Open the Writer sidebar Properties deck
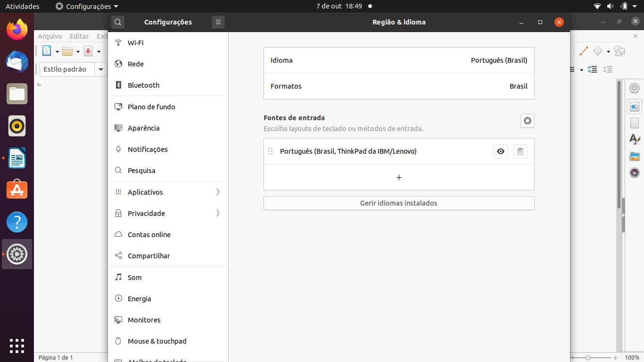 (635, 107)
